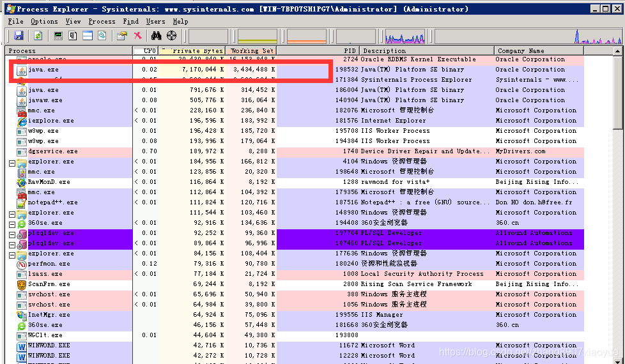Sort by the Working Set column header
This screenshot has height=364, width=625.
click(251, 50)
